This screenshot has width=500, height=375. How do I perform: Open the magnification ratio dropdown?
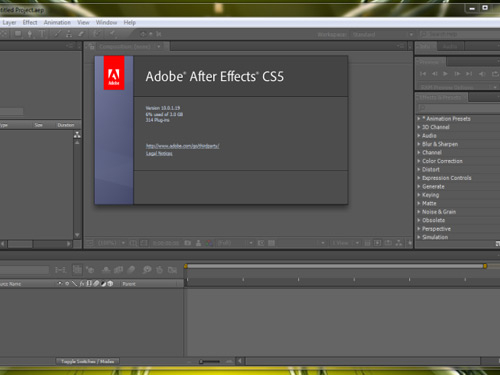click(x=111, y=243)
